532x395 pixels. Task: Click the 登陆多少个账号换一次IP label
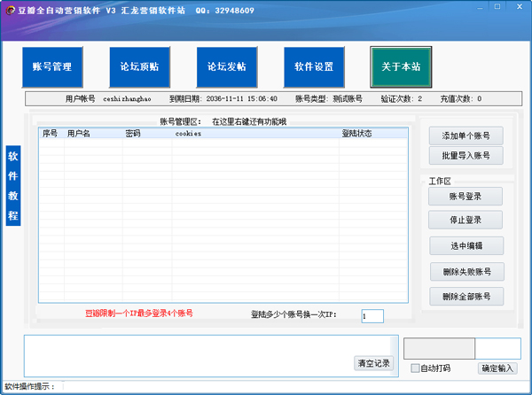293,314
